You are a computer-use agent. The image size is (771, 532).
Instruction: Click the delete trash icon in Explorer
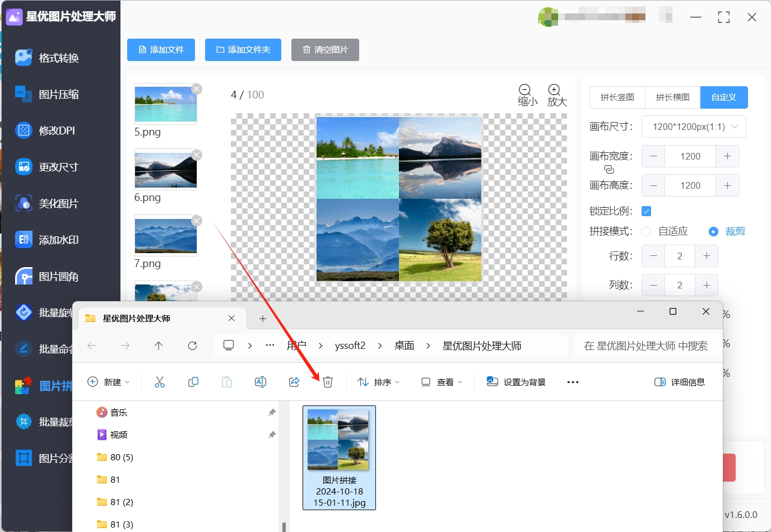coord(328,382)
